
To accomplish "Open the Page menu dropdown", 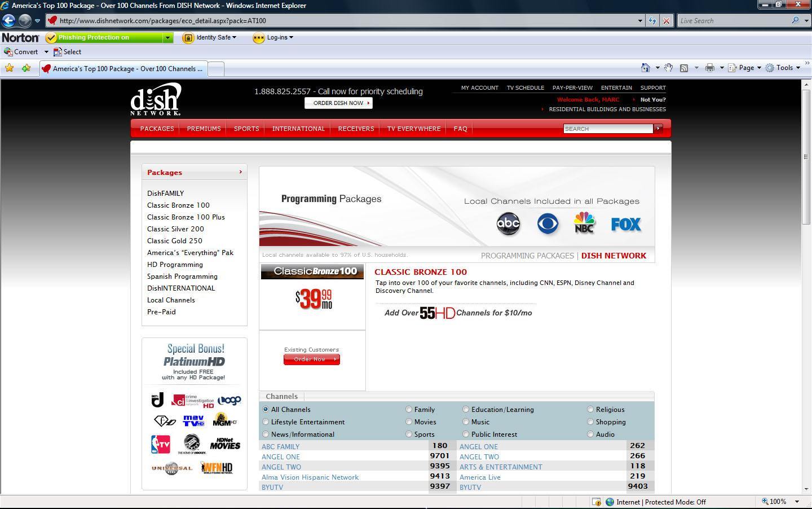I will [x=759, y=68].
